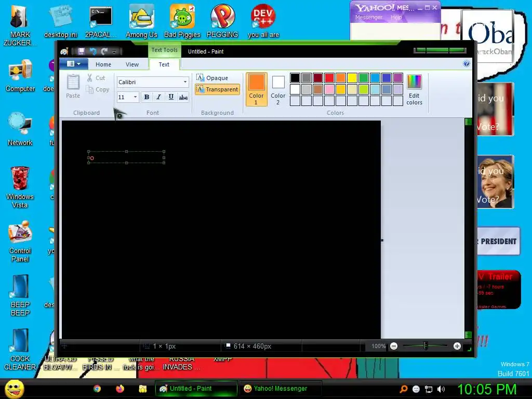Select the MARK ZUCKER... desktop icon
532x399 pixels.
coord(20,24)
